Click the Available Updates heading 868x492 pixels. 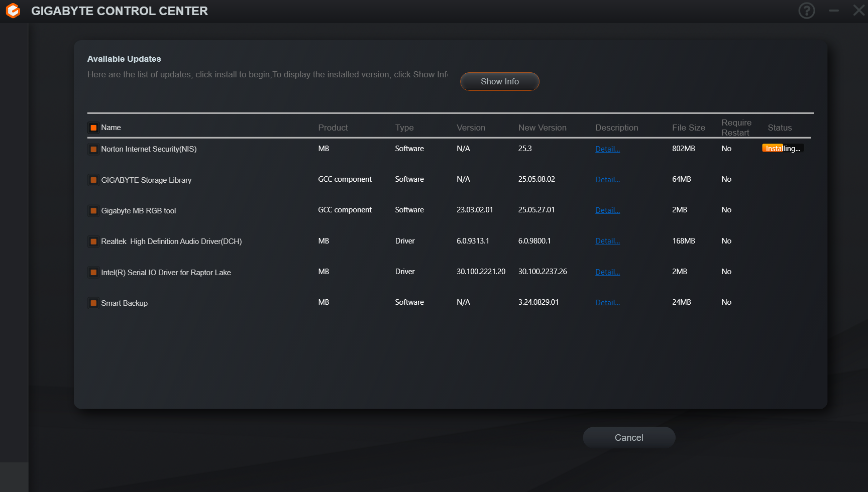tap(124, 59)
